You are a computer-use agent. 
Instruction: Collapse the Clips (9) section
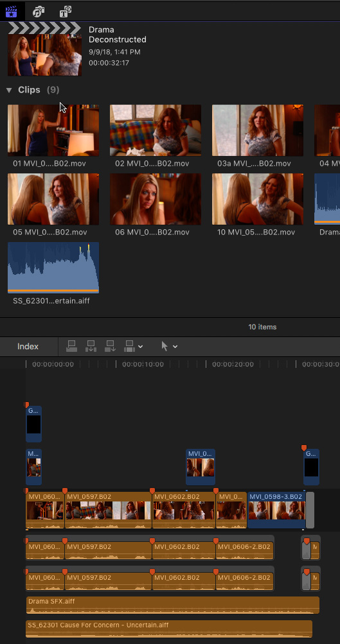pyautogui.click(x=9, y=90)
